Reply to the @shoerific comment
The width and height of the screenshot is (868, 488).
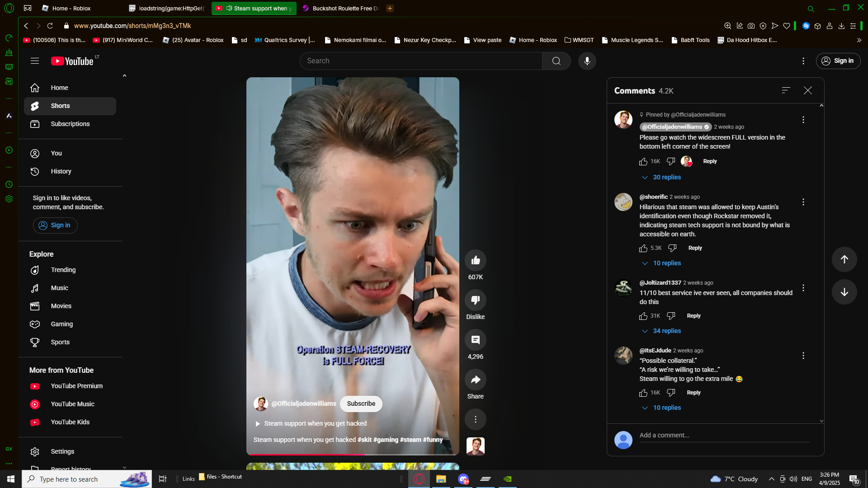695,248
